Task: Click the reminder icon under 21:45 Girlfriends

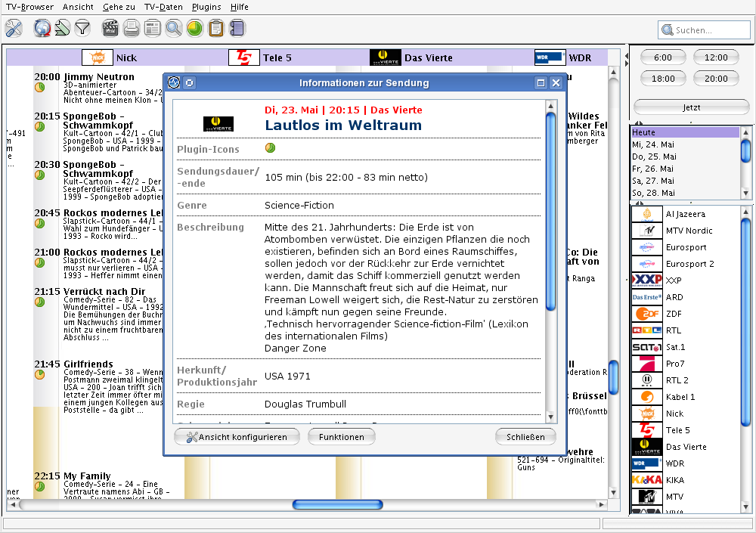Action: point(39,374)
